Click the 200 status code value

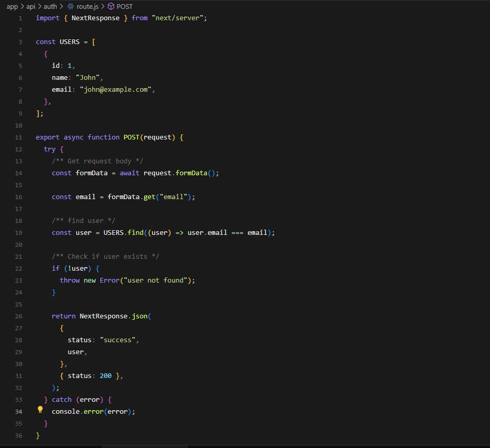[x=105, y=376]
